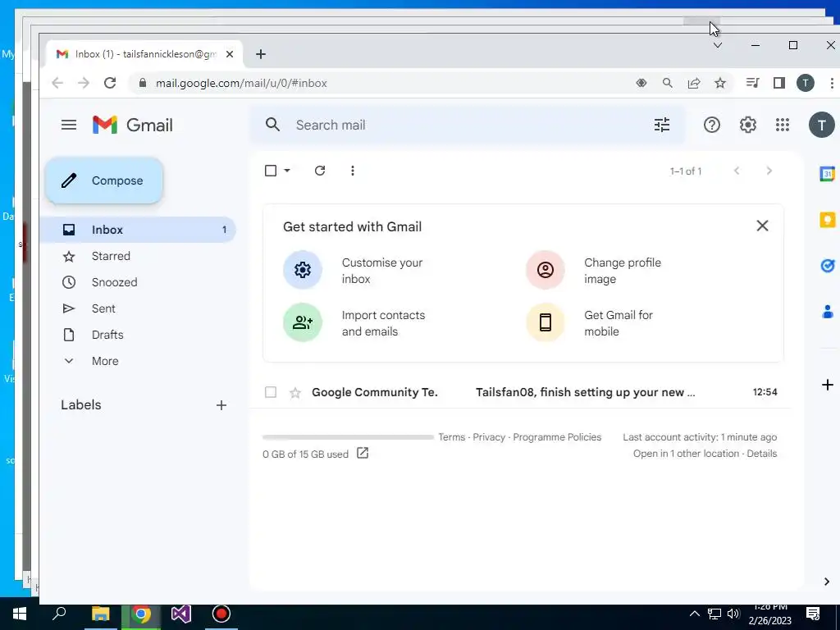This screenshot has height=630, width=840.
Task: Open the Terms link
Action: point(452,437)
